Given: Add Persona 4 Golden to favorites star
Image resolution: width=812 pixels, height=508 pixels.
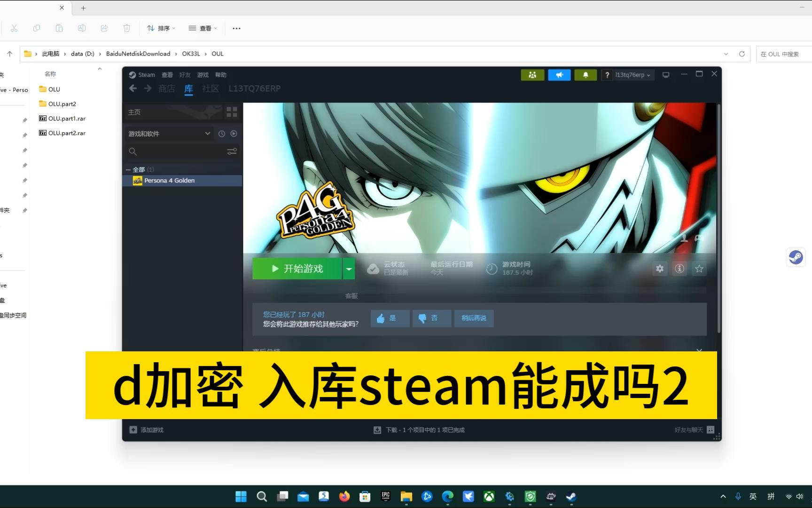Looking at the screenshot, I should tap(699, 269).
